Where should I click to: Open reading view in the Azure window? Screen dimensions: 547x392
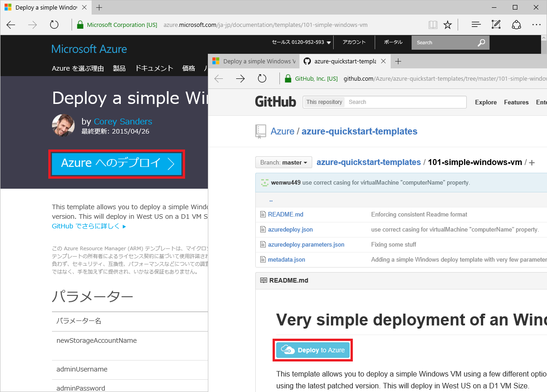[433, 25]
